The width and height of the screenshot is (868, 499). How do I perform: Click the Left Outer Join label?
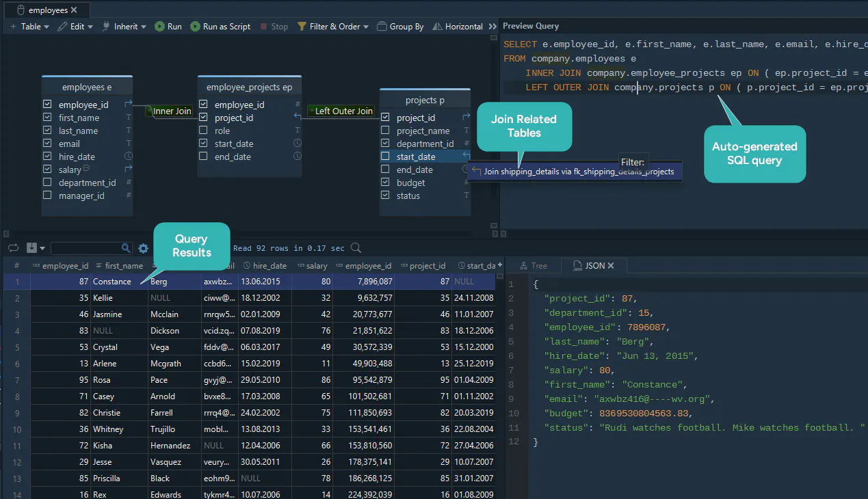341,111
